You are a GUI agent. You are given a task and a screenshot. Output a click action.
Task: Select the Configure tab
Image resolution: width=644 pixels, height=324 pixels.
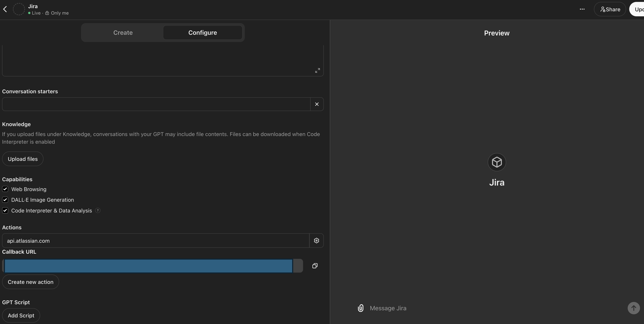click(202, 33)
